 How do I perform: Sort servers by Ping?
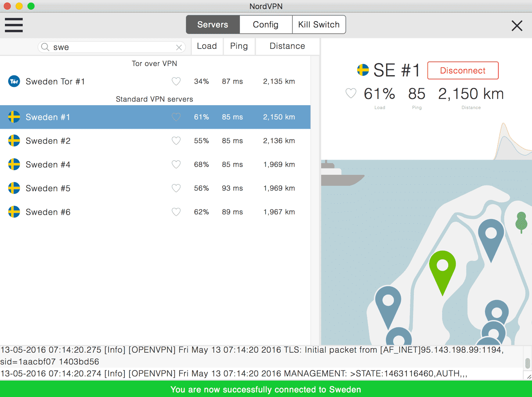pyautogui.click(x=239, y=46)
